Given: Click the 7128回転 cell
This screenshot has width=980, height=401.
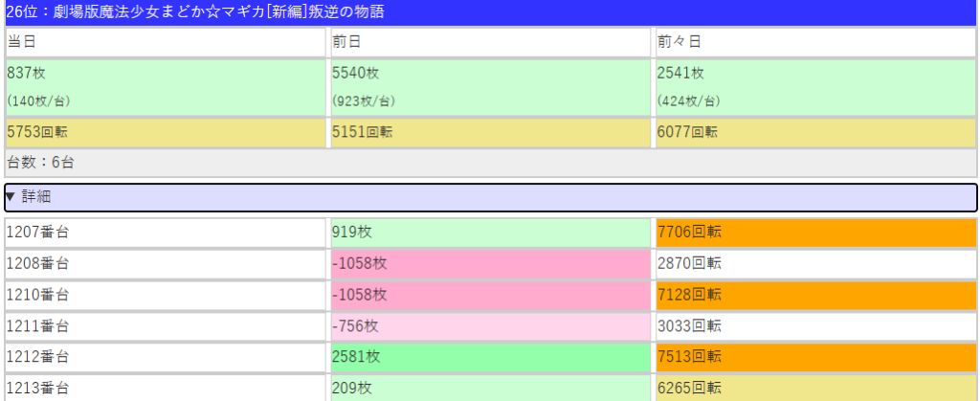Looking at the screenshot, I should click(x=815, y=295).
